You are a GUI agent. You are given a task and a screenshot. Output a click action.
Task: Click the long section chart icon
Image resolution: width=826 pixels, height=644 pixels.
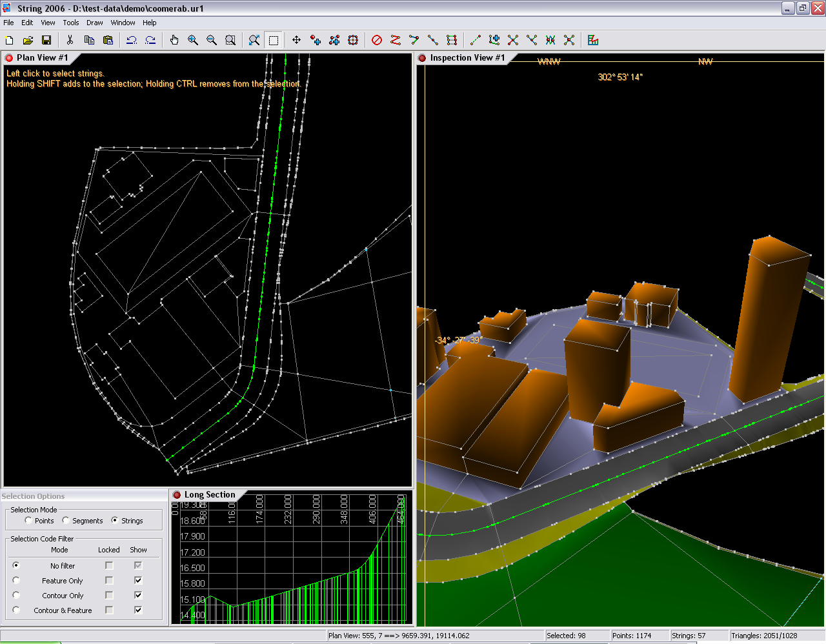pos(593,40)
